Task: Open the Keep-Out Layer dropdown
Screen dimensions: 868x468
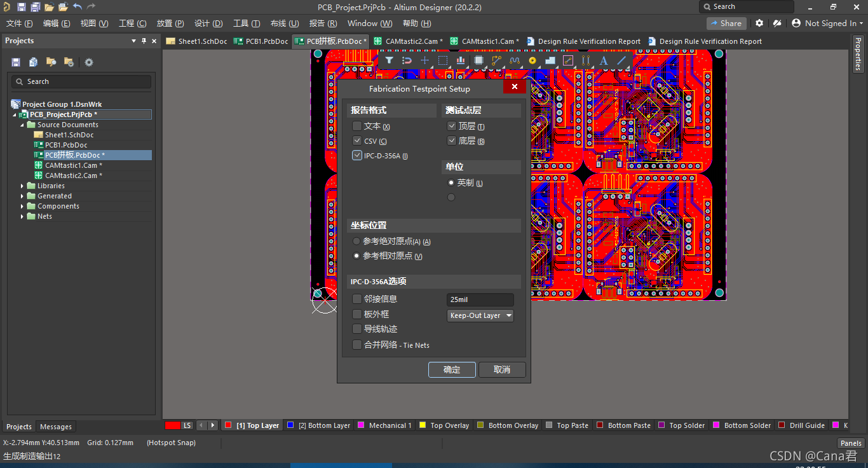Action: 480,315
